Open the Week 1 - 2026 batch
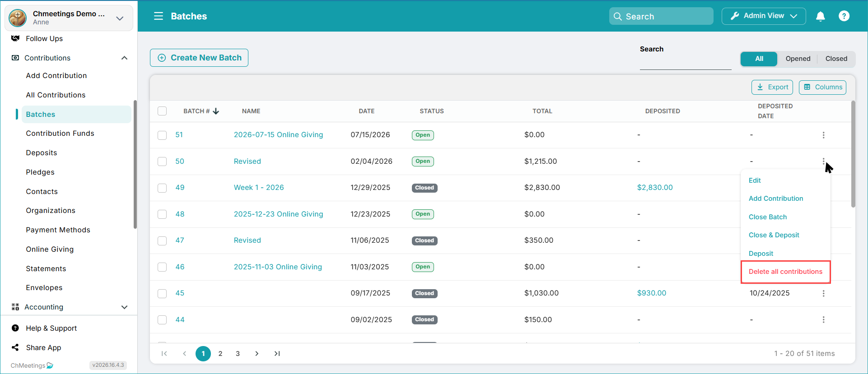Image resolution: width=868 pixels, height=374 pixels. point(259,187)
